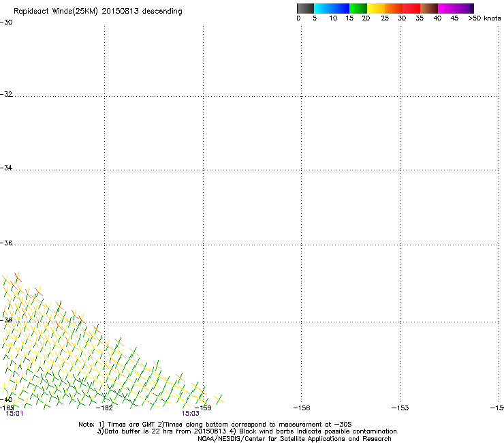The height and width of the screenshot is (443, 504).
Task: Click the '40' legend tick label
Action: pyautogui.click(x=437, y=18)
